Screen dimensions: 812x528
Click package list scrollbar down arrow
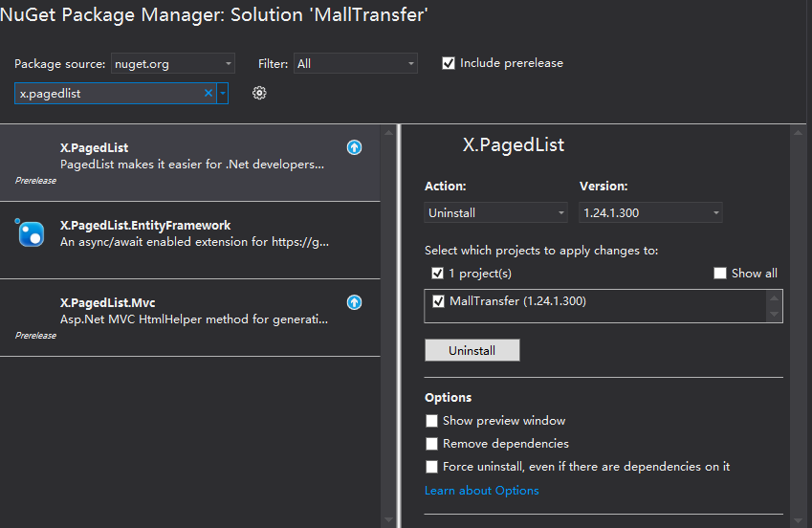pyautogui.click(x=389, y=519)
